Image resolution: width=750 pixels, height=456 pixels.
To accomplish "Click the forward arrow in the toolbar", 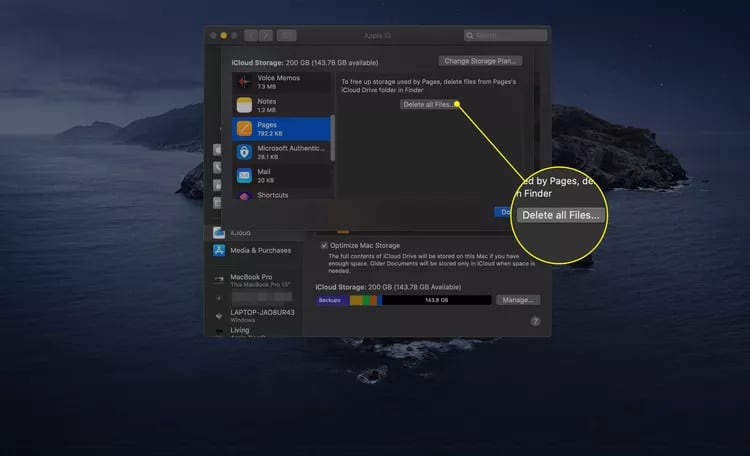I will tap(266, 35).
